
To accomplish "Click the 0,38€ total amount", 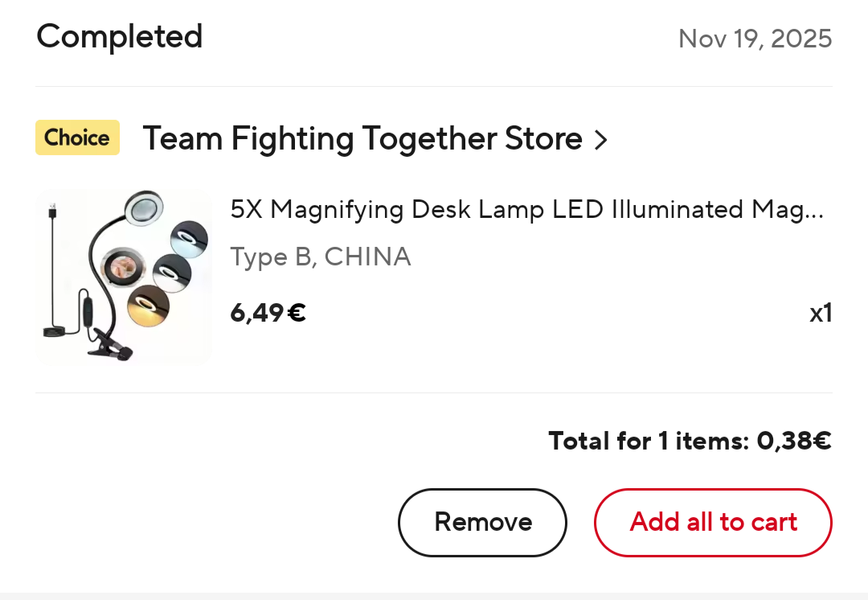I will pos(793,441).
